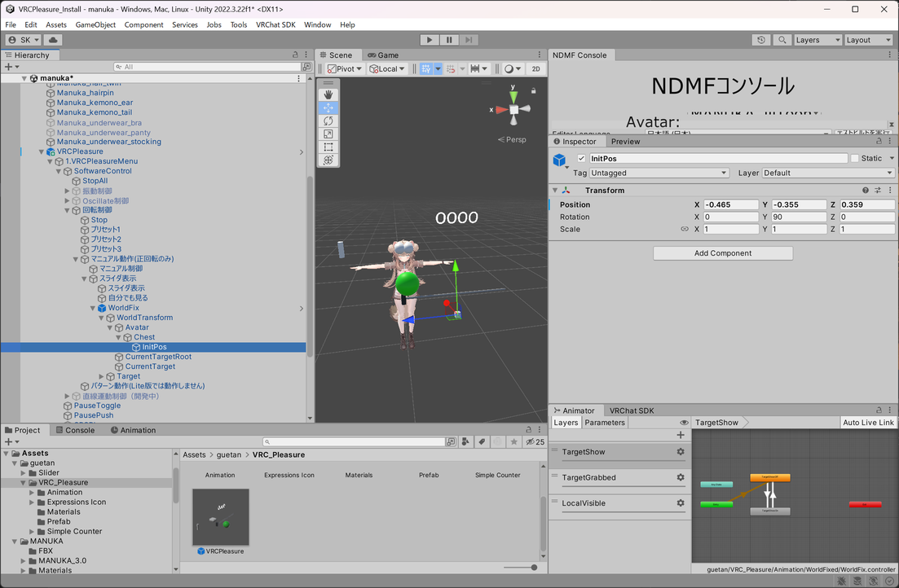This screenshot has width=899, height=588.
Task: Switch to the Console tab
Action: coord(75,430)
